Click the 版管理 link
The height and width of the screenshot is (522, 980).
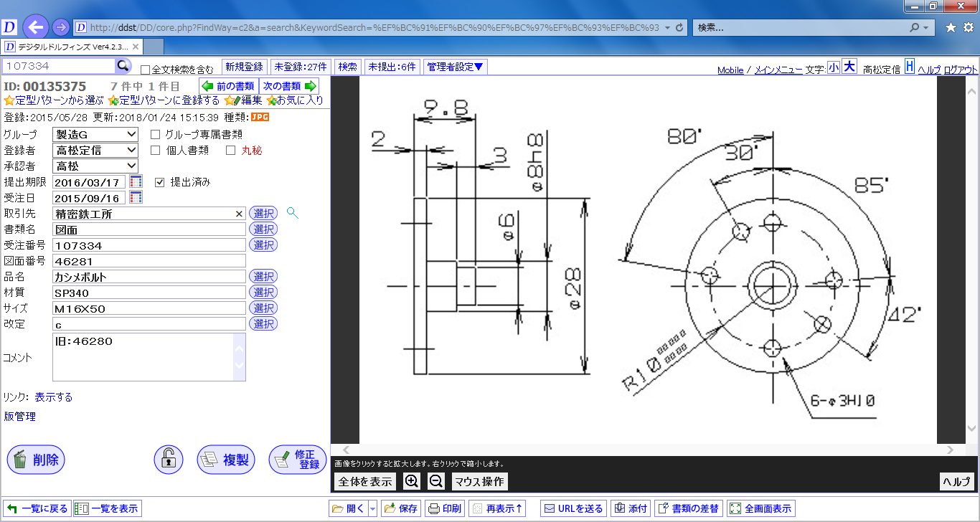20,417
